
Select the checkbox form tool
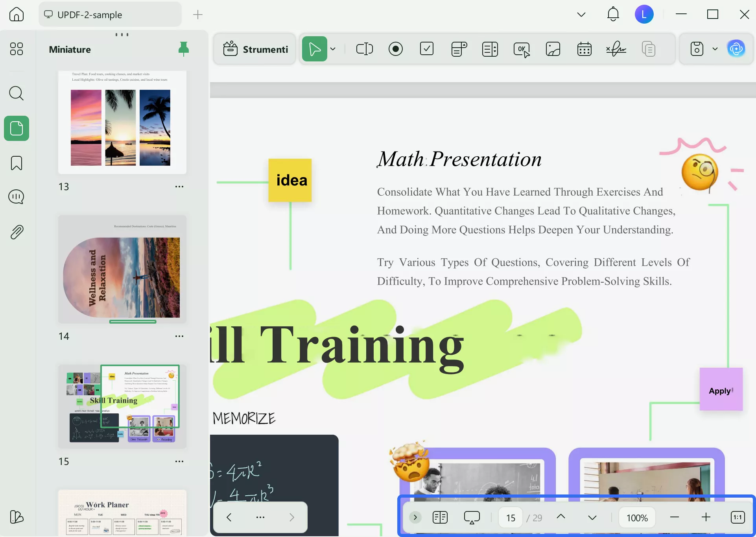pos(427,49)
